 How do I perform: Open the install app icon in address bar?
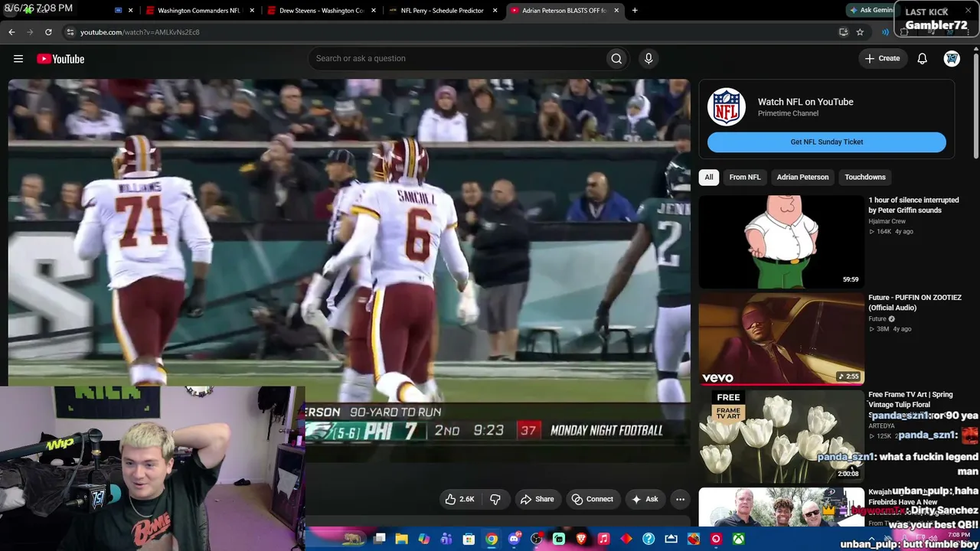coord(843,32)
